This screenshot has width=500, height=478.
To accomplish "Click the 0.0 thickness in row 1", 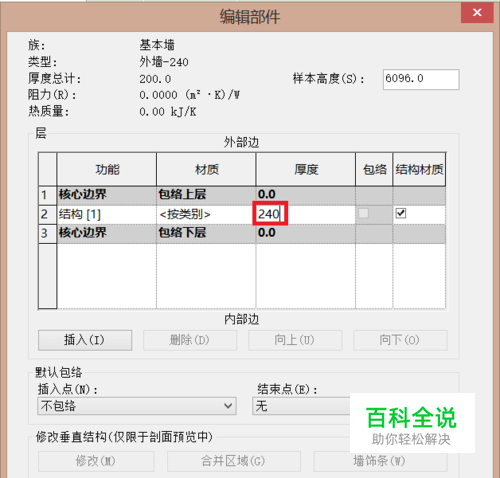I will [x=305, y=195].
